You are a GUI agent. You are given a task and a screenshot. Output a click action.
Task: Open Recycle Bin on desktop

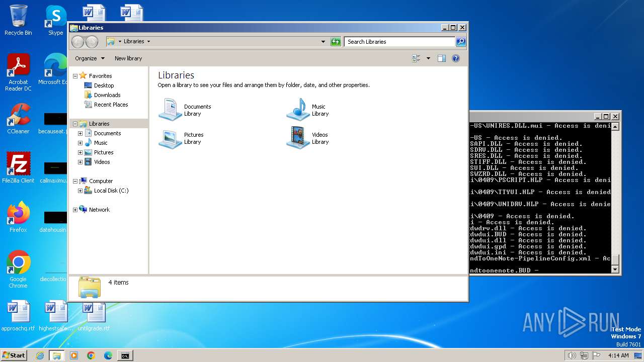[18, 20]
